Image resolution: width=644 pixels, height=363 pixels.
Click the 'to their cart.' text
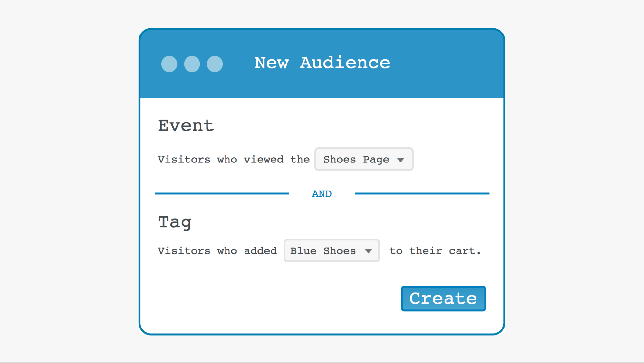[x=435, y=251]
